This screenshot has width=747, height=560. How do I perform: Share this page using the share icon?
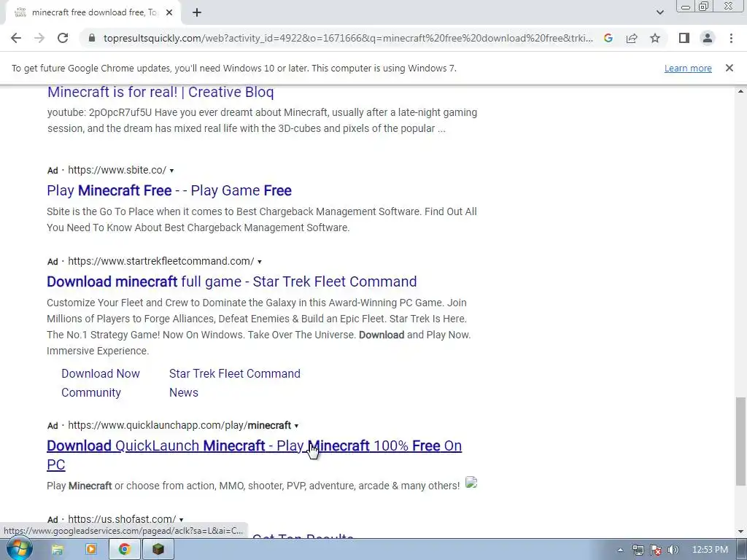point(632,38)
